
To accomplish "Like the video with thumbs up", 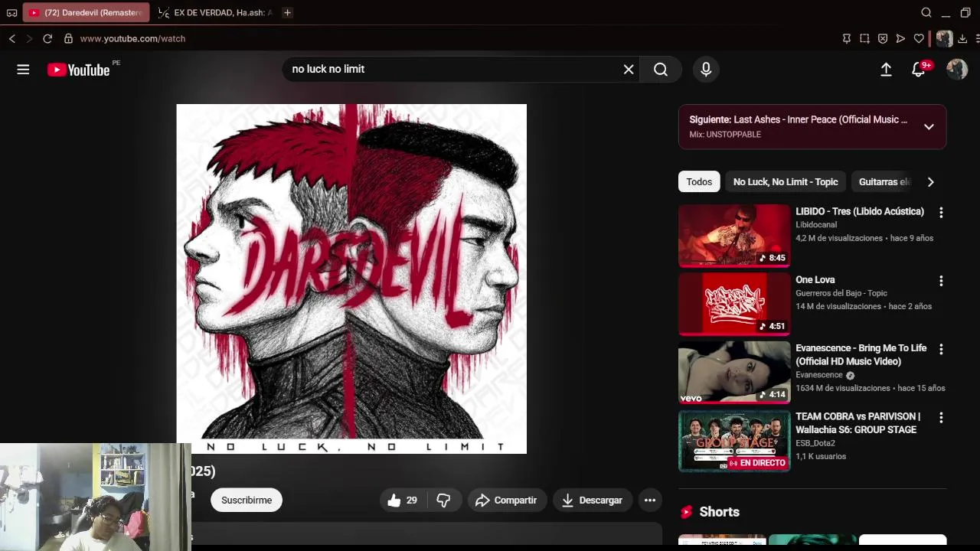I will tap(403, 500).
